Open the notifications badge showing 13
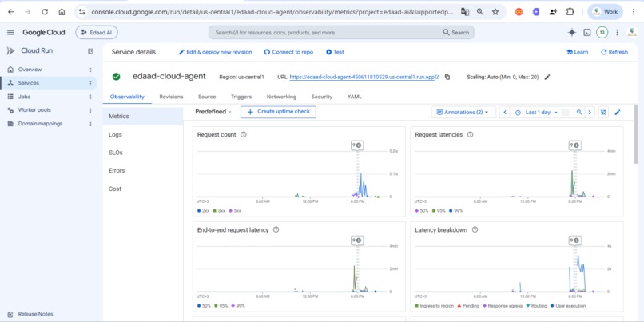Viewport: 644px width, 322px height. [602, 33]
